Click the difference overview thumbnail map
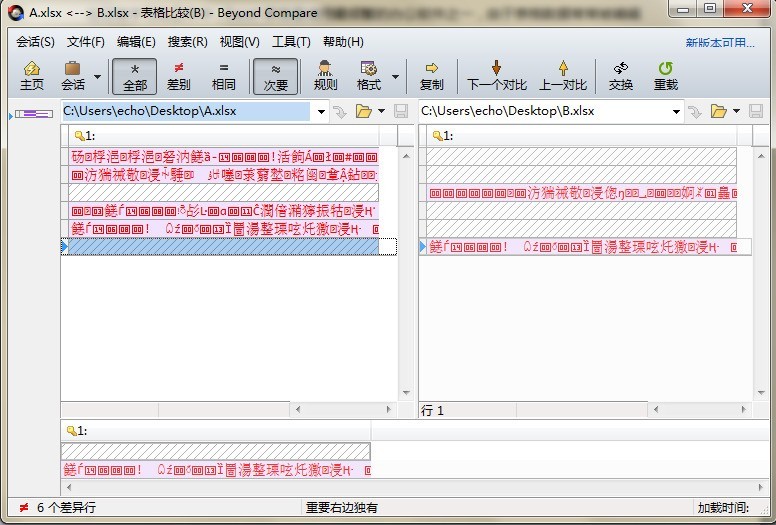This screenshot has width=776, height=525. (x=34, y=114)
